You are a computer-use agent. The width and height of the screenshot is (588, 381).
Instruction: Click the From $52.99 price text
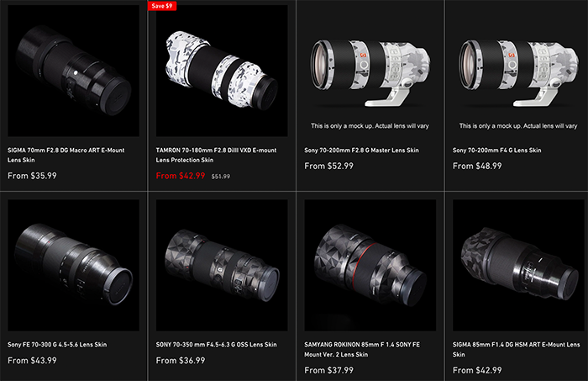click(x=329, y=166)
